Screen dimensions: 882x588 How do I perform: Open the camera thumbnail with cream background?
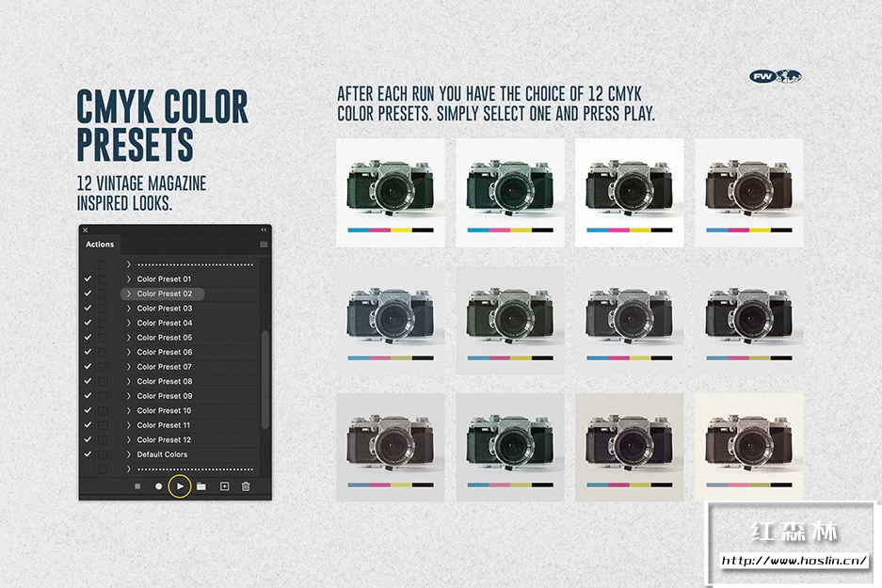click(x=748, y=448)
